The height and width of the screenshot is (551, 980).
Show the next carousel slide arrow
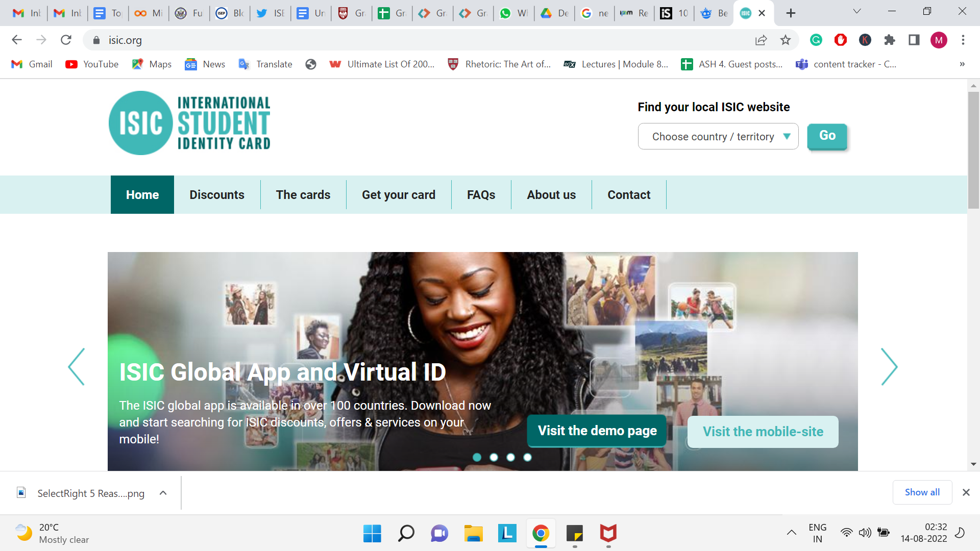[889, 367]
